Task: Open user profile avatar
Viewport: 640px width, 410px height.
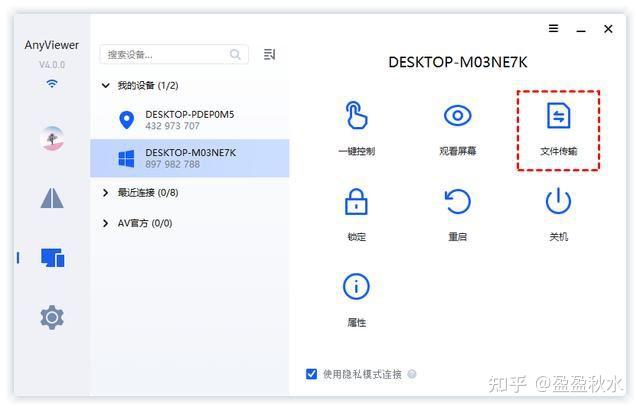Action: pyautogui.click(x=52, y=138)
